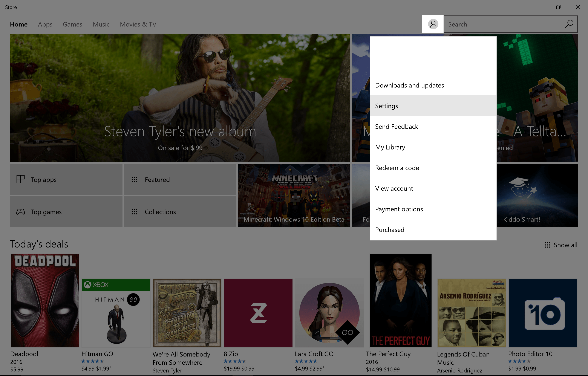The width and height of the screenshot is (588, 376).
Task: Open Top apps tile
Action: [66, 179]
